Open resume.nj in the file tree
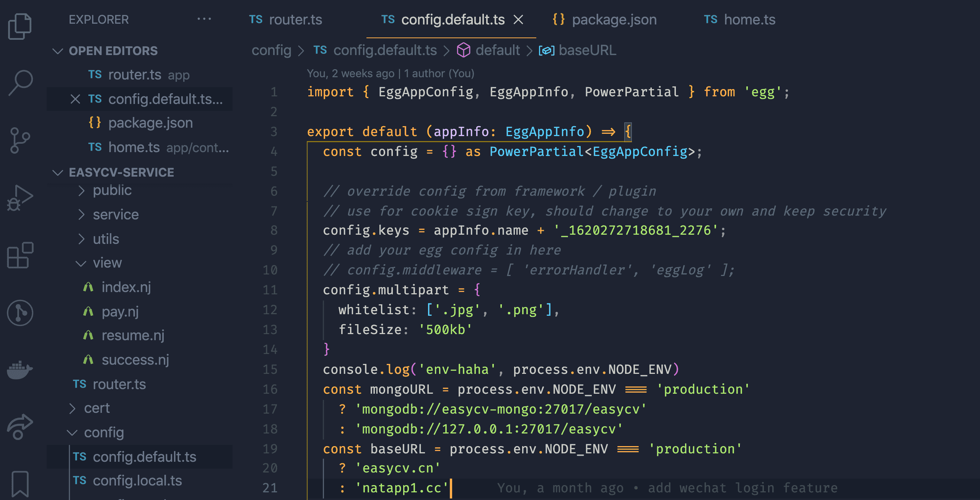Viewport: 980px width, 500px height. [132, 336]
